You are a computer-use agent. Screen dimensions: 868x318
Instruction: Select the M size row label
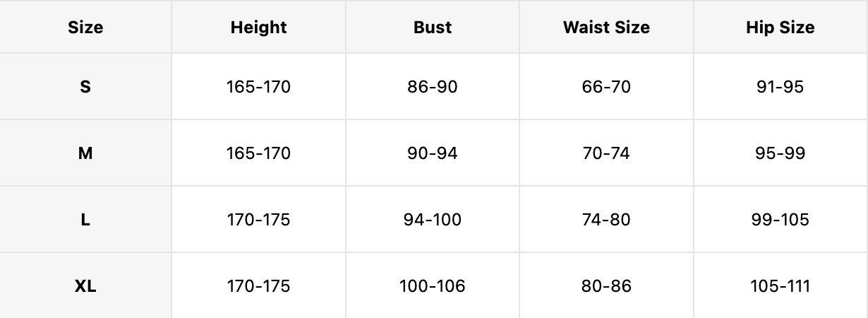(x=85, y=153)
